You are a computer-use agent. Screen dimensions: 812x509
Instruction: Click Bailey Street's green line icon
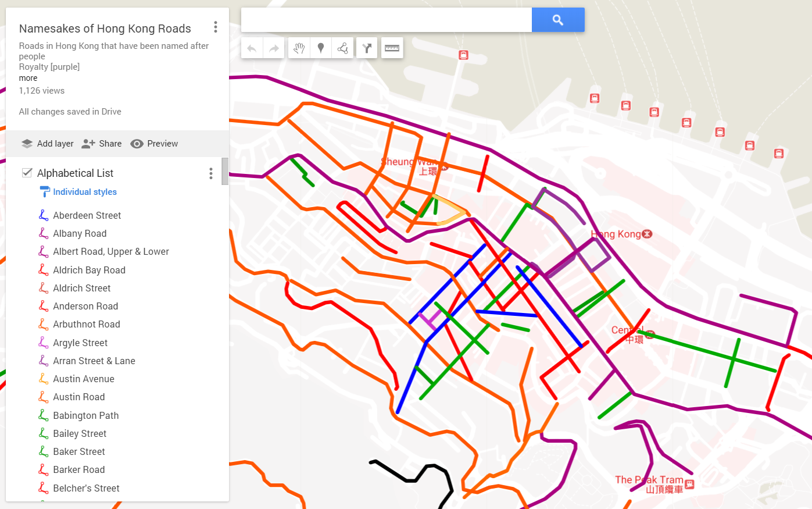click(x=44, y=433)
